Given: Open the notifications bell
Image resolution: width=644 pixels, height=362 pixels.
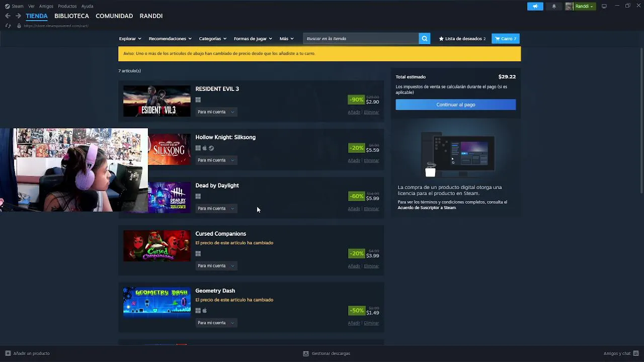Looking at the screenshot, I should pos(554,6).
